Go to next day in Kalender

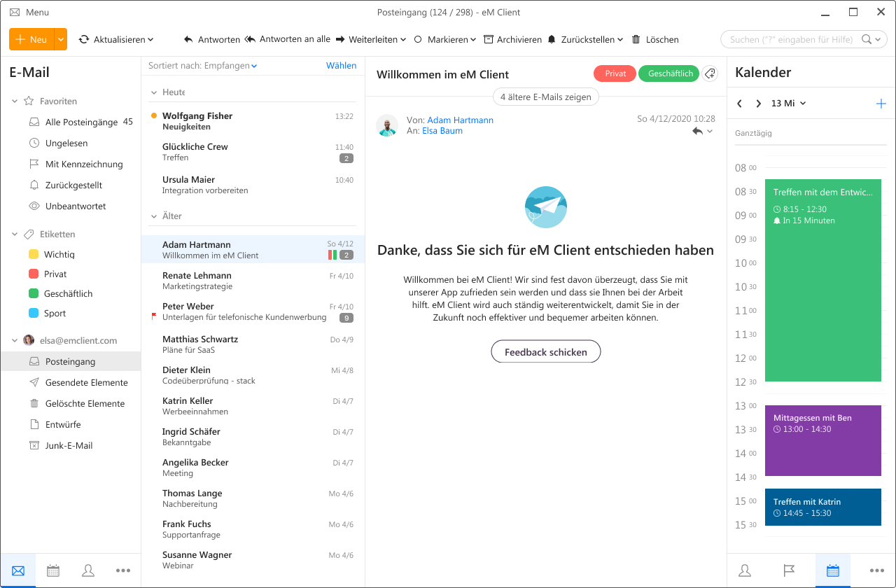click(758, 104)
